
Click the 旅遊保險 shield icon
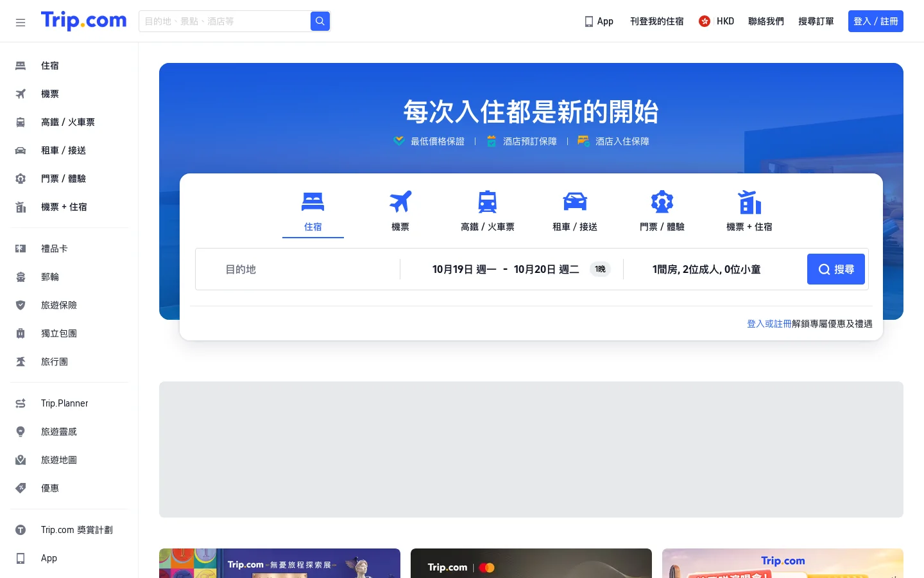[x=21, y=305]
